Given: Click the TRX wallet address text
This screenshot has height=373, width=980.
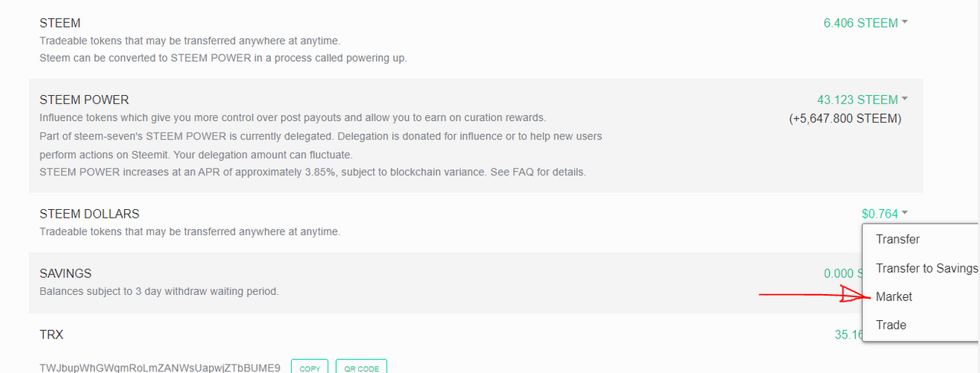Looking at the screenshot, I should (160, 368).
